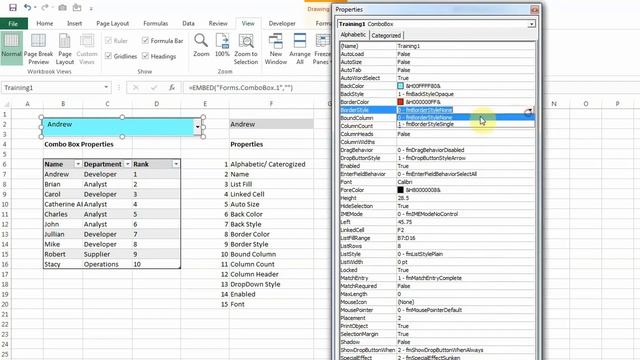The width and height of the screenshot is (640, 360).
Task: Click the Undo arrow icon
Action: (x=27, y=7)
